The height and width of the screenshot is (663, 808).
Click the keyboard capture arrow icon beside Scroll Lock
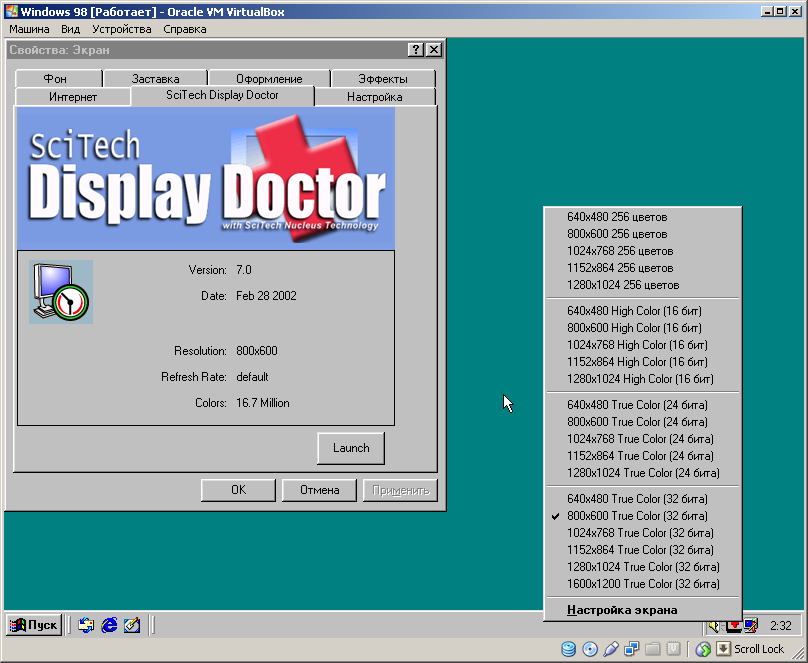[723, 649]
